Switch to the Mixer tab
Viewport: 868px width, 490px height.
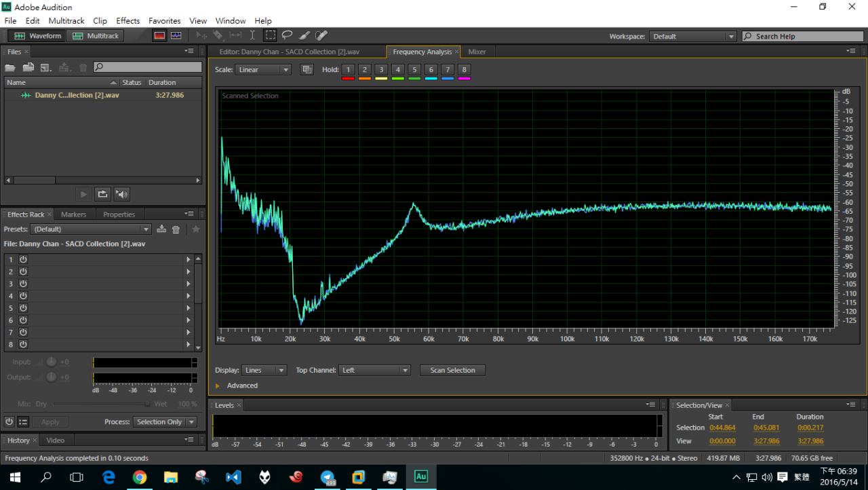pyautogui.click(x=477, y=52)
